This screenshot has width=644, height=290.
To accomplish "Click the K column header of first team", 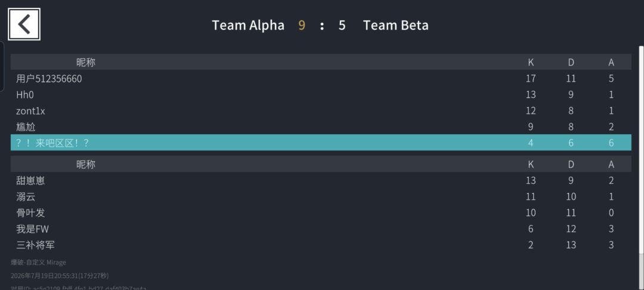I will [531, 63].
